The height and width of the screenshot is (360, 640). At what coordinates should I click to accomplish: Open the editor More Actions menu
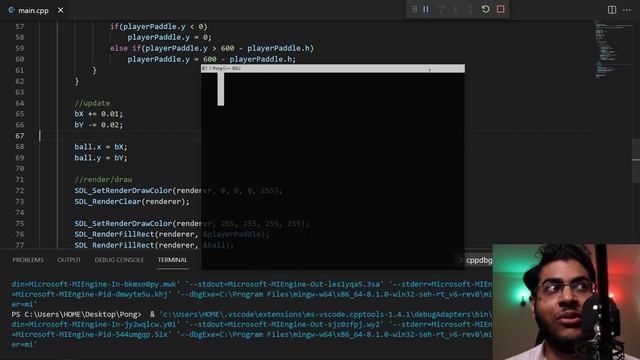(627, 10)
